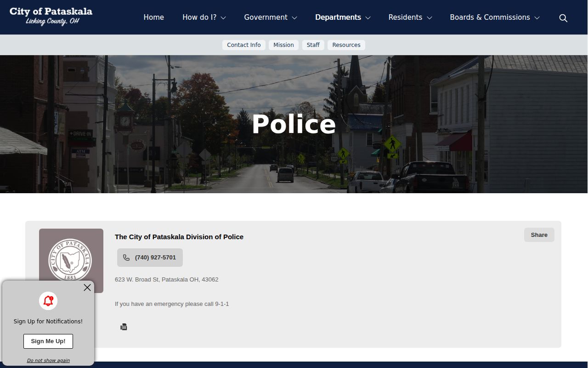The image size is (588, 368).
Task: Expand the Residents menu
Action: [x=410, y=17]
